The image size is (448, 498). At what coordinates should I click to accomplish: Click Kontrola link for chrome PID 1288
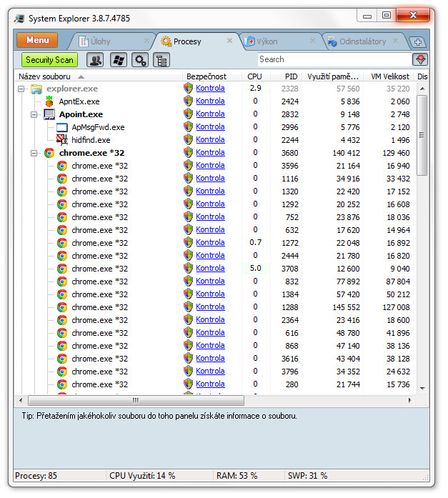pos(210,307)
